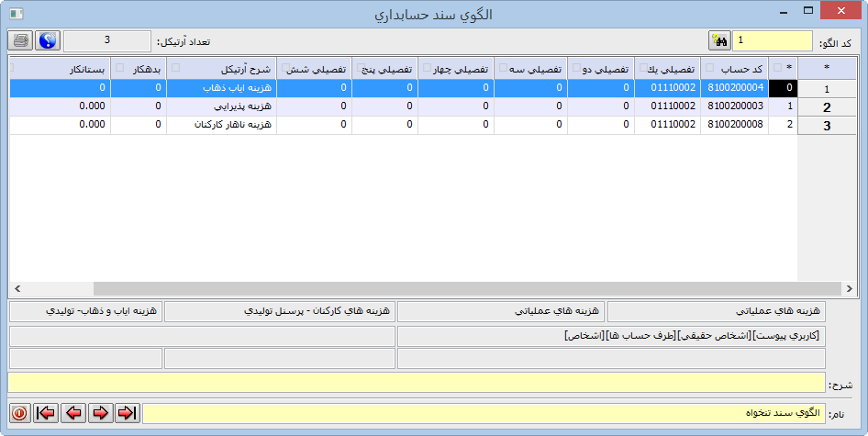Click the blue help icon button

tap(47, 41)
